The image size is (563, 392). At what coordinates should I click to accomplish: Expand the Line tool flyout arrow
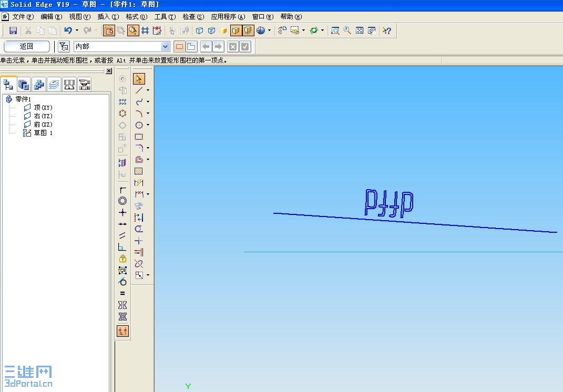point(148,90)
